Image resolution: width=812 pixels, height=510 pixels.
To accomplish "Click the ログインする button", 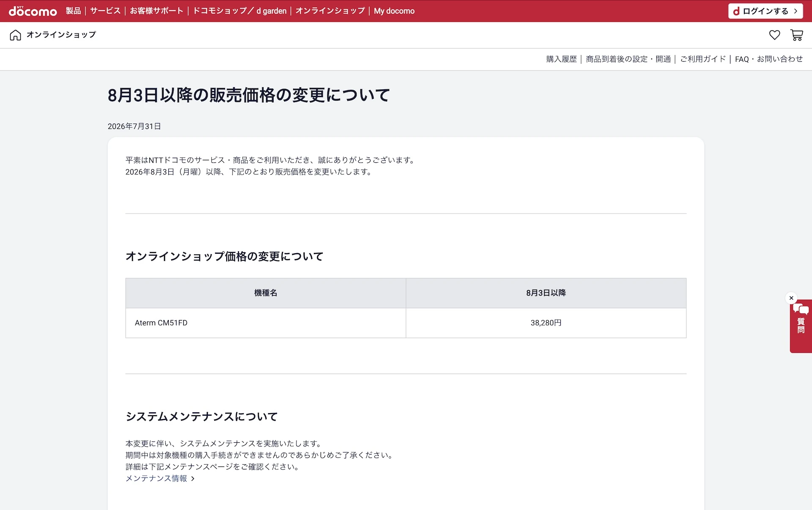I will 765,11.
